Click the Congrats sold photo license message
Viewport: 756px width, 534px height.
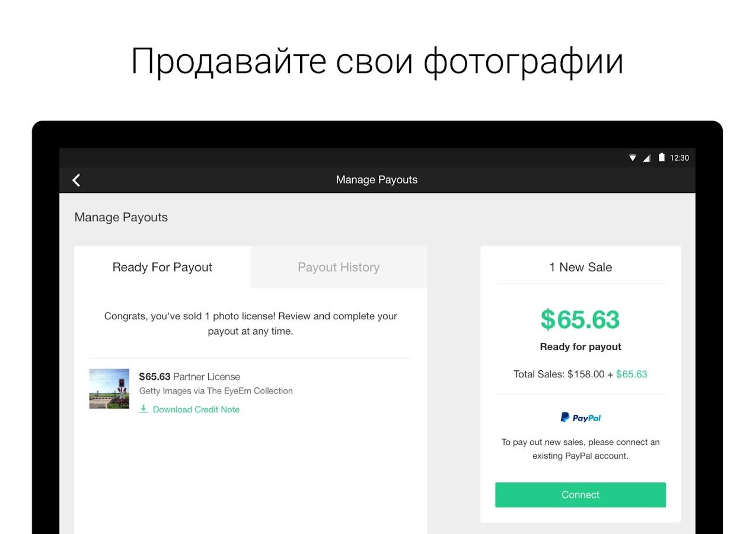pyautogui.click(x=250, y=323)
